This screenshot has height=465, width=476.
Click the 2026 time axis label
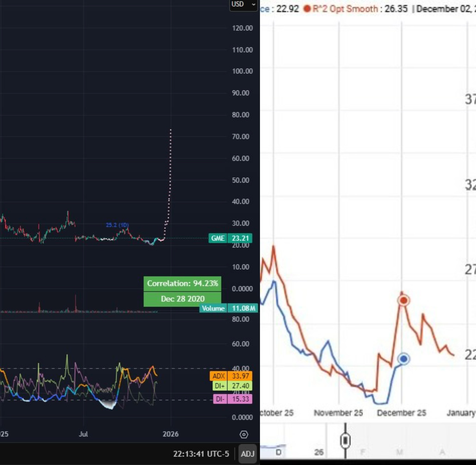[170, 434]
